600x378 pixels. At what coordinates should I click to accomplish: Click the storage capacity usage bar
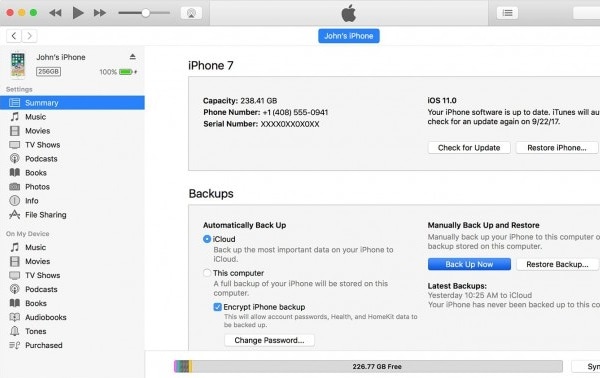368,366
